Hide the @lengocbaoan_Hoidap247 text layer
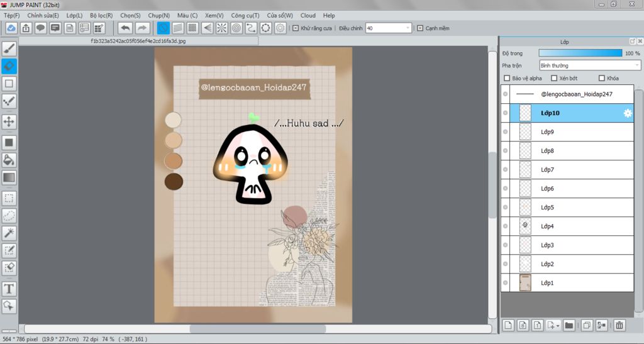 505,94
